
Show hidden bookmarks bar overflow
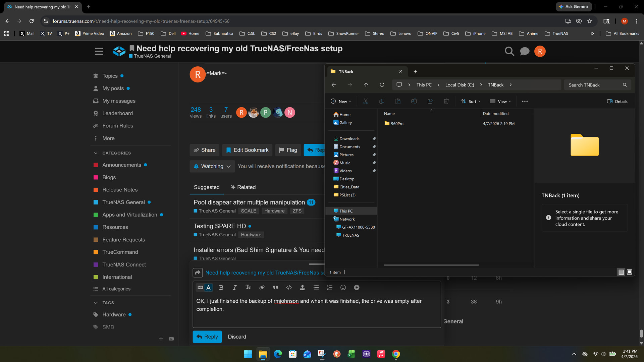pyautogui.click(x=592, y=34)
